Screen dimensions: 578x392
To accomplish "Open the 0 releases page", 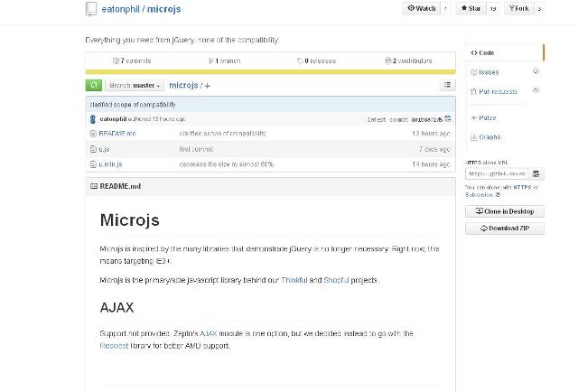I will [x=317, y=61].
